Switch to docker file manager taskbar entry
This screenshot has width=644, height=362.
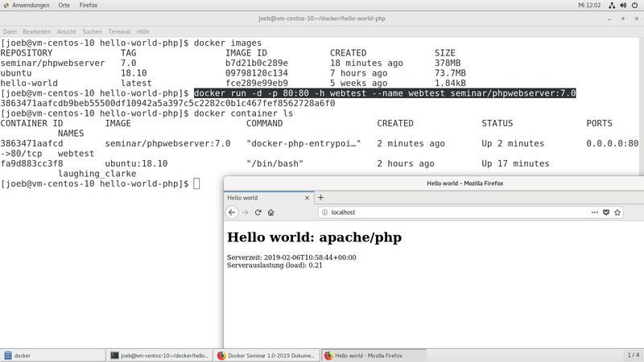53,355
